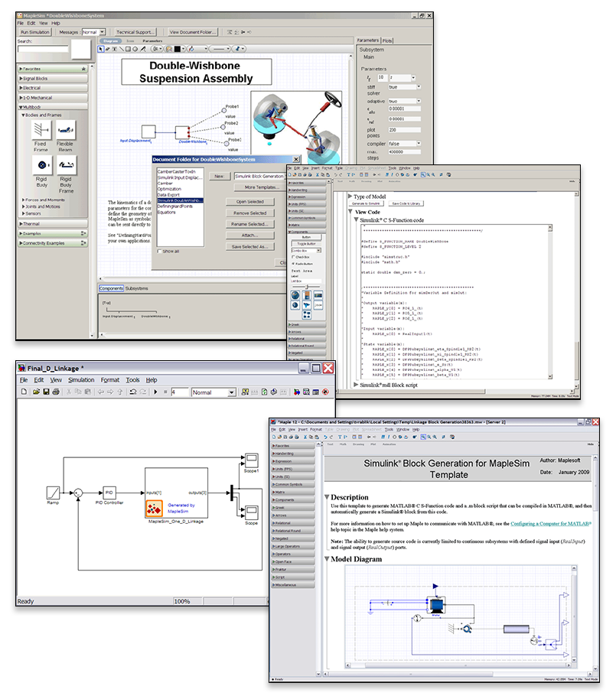Select the rectangle drawing tool in MapleSim

pyautogui.click(x=128, y=49)
